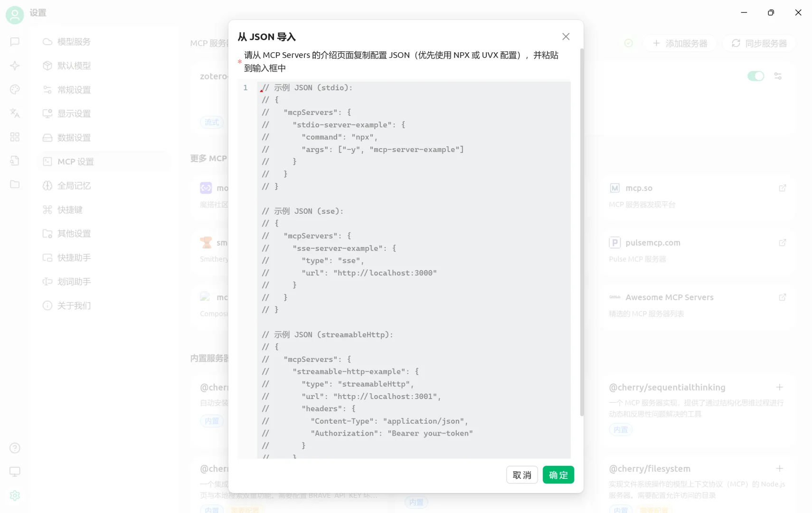Open the mcp.so external link icon
812x513 pixels.
783,188
